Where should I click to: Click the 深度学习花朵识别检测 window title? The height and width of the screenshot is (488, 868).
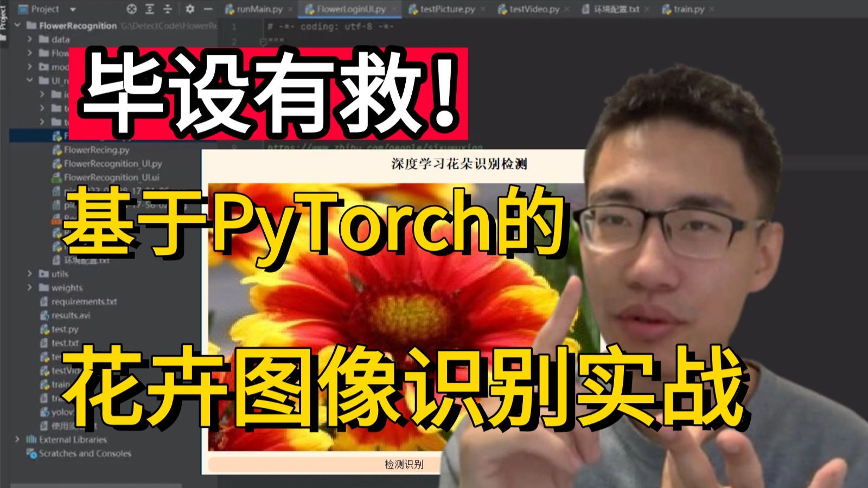coord(459,164)
